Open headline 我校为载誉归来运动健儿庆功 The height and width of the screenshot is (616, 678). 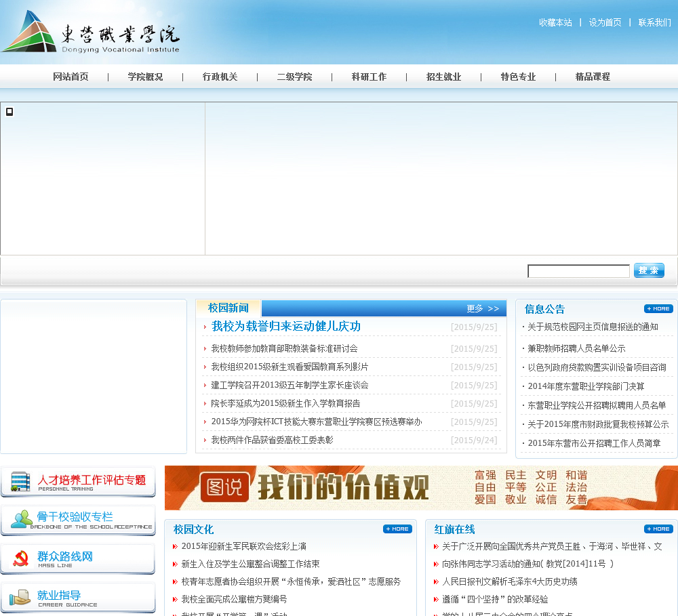(286, 327)
